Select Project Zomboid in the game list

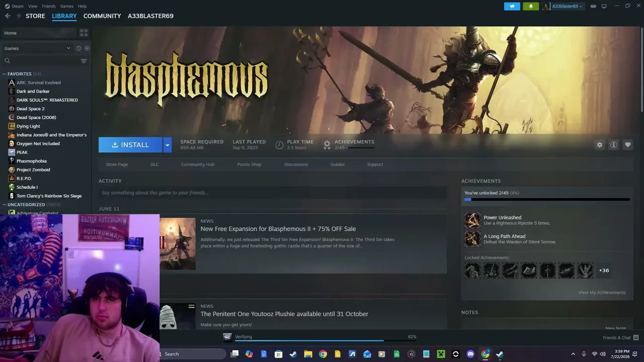[x=33, y=170]
